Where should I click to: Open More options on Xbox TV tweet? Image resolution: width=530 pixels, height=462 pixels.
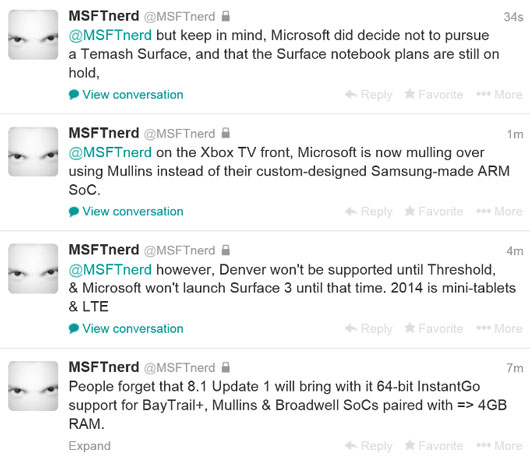click(x=499, y=212)
